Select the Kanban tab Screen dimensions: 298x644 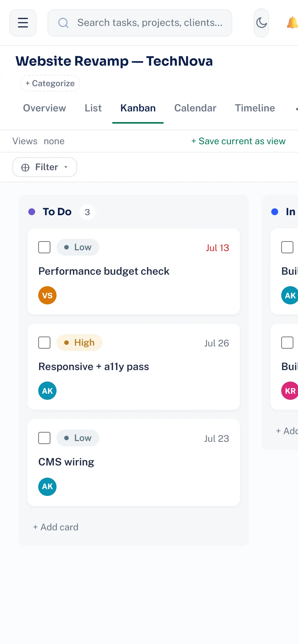pyautogui.click(x=138, y=108)
